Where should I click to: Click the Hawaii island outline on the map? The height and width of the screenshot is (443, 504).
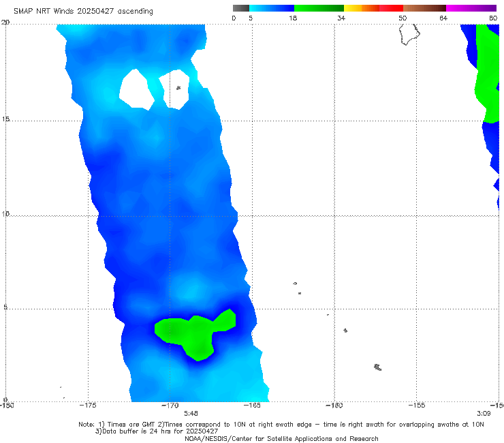coord(409,34)
